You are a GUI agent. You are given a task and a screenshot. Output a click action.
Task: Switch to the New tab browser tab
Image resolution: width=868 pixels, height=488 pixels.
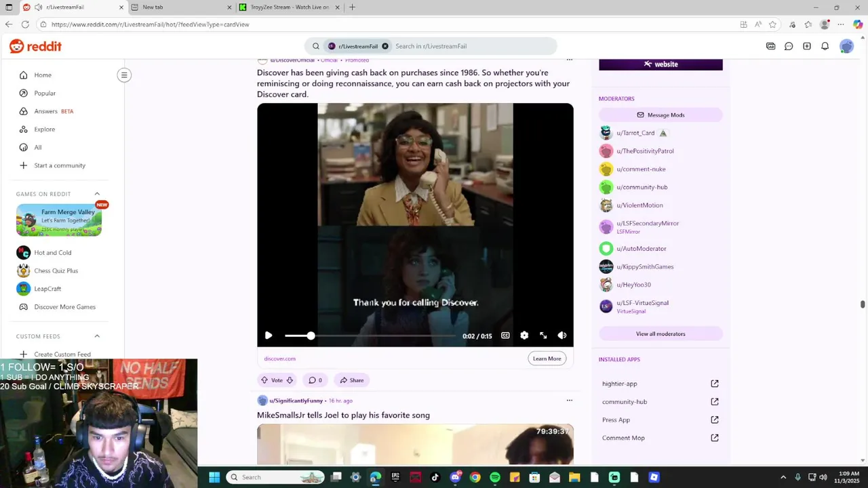[x=182, y=7]
